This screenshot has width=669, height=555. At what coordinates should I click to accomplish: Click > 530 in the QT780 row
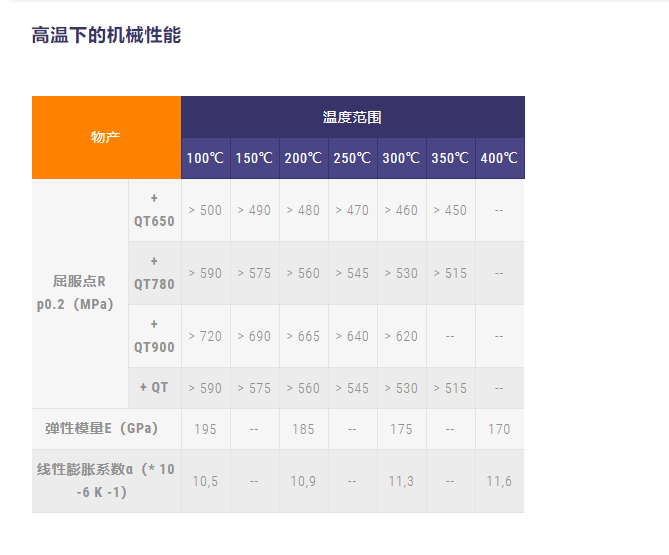402,273
